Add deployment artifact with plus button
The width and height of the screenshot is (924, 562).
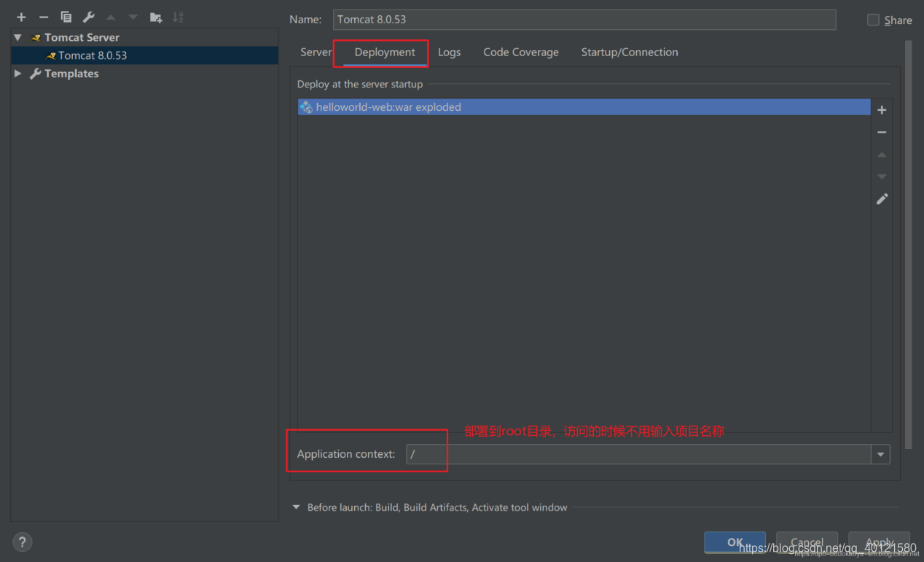coord(882,110)
